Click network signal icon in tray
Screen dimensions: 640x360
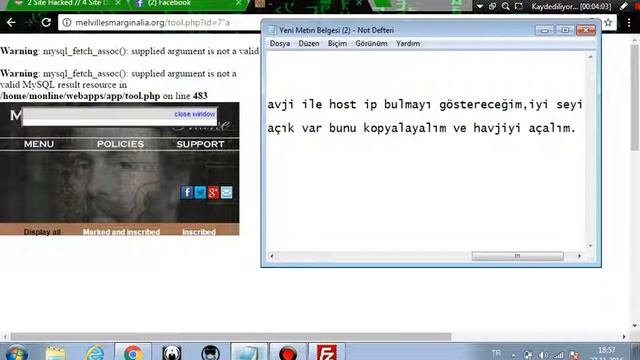tap(558, 355)
